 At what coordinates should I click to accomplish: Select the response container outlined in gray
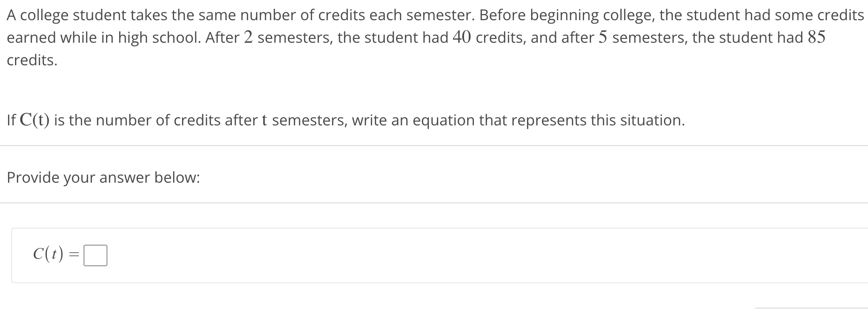pos(422,256)
